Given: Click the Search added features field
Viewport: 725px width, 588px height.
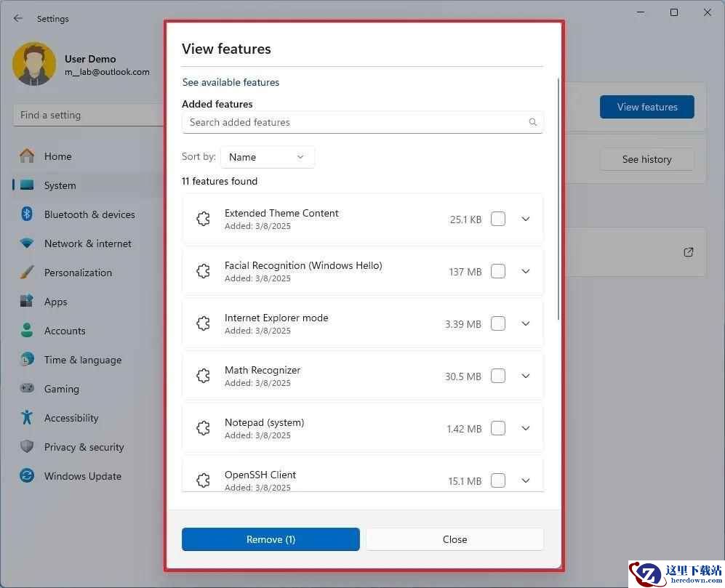Looking at the screenshot, I should click(362, 123).
